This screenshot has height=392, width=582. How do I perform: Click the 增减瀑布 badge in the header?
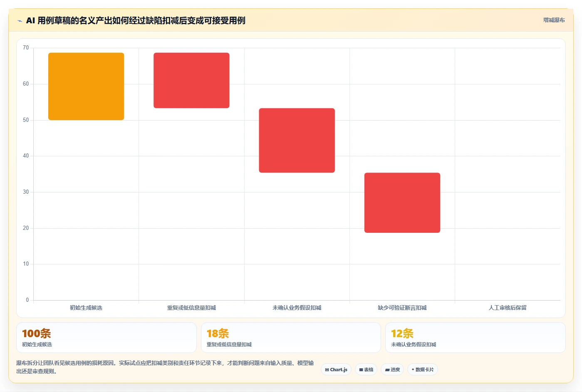click(x=554, y=20)
